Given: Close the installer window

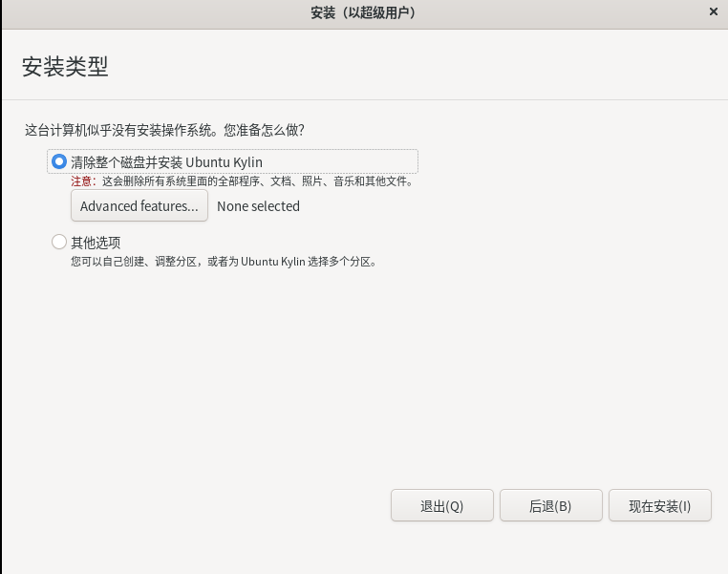Looking at the screenshot, I should tap(714, 11).
